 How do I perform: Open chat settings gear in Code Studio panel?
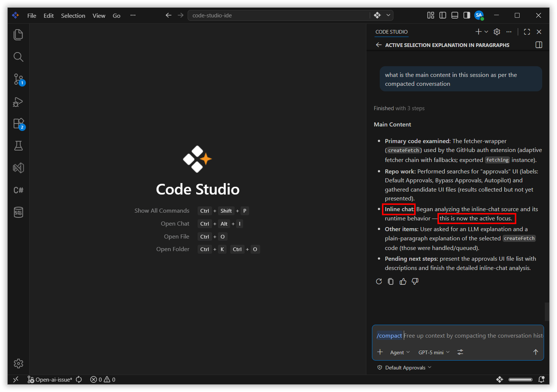coord(497,32)
